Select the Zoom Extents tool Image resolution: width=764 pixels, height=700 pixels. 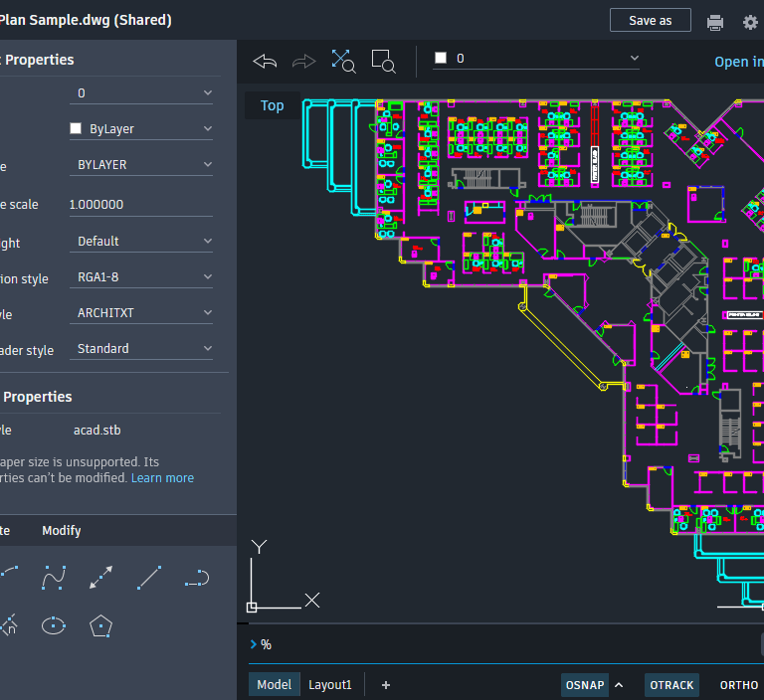coord(343,62)
